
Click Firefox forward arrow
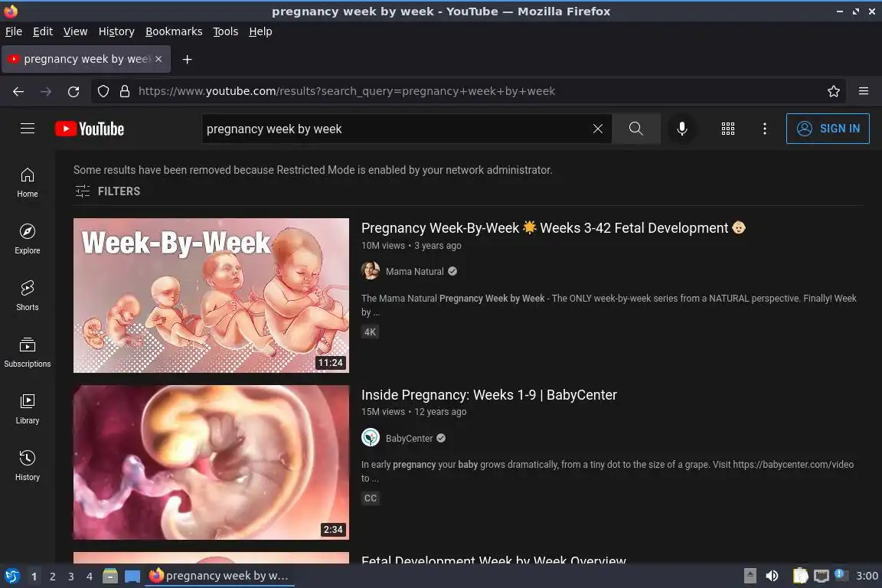tap(46, 91)
